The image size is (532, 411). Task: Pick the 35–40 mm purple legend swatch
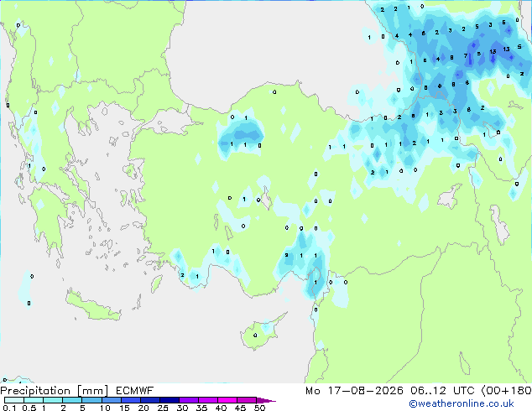point(207,400)
